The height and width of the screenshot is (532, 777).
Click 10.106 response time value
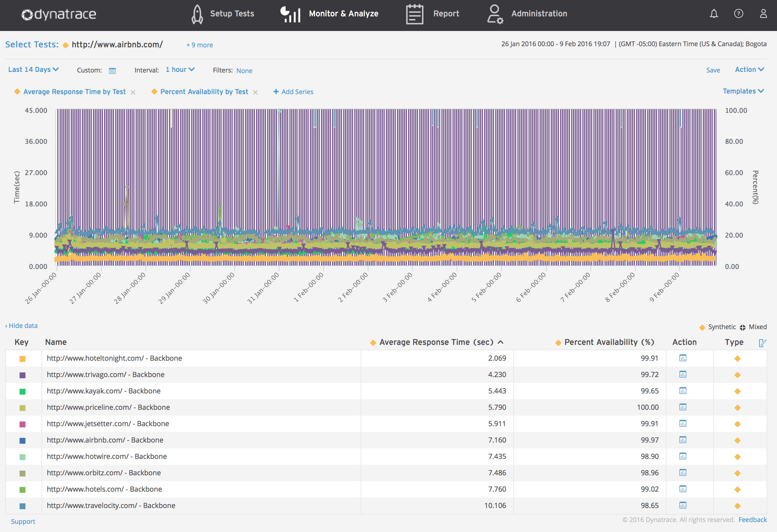495,506
